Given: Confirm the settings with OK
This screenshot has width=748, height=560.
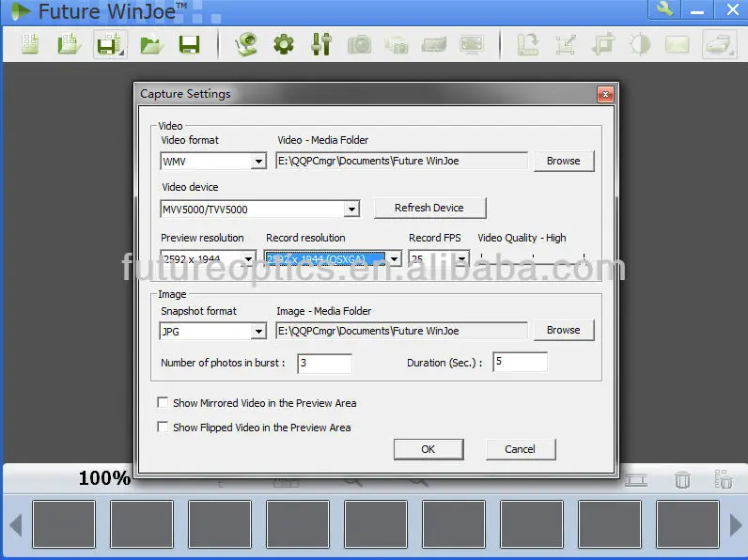Looking at the screenshot, I should (429, 449).
